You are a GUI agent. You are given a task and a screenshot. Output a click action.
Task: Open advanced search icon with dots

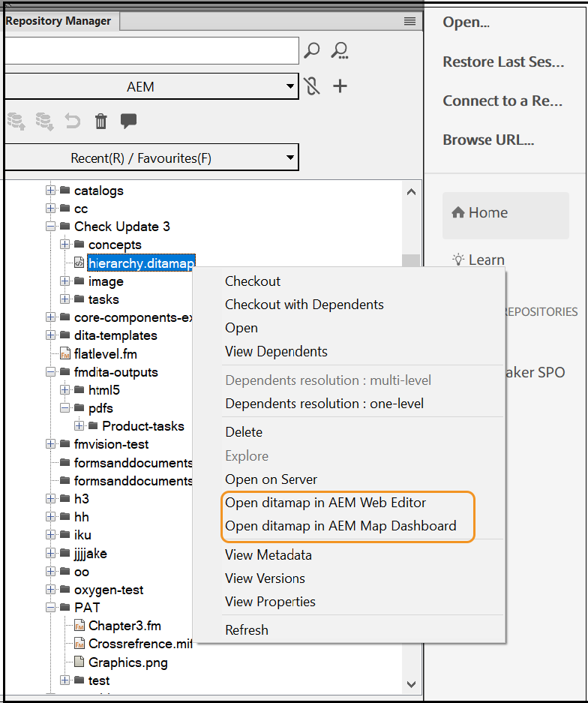[x=340, y=51]
